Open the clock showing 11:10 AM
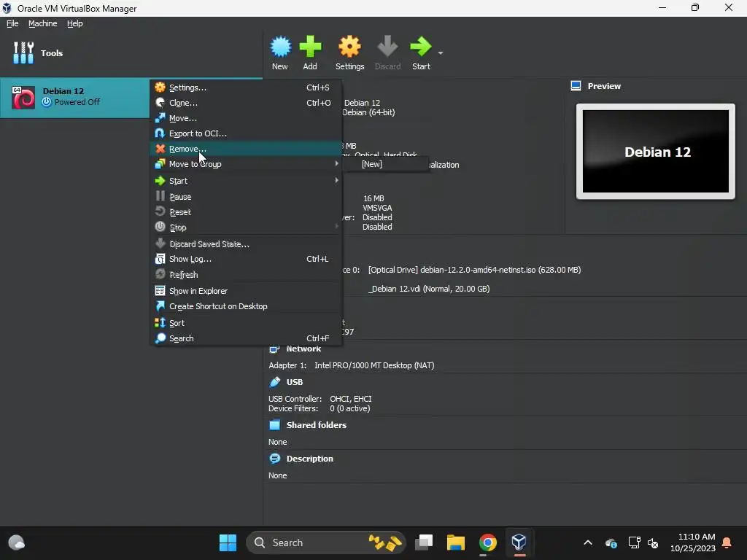The width and height of the screenshot is (747, 560). click(x=693, y=542)
